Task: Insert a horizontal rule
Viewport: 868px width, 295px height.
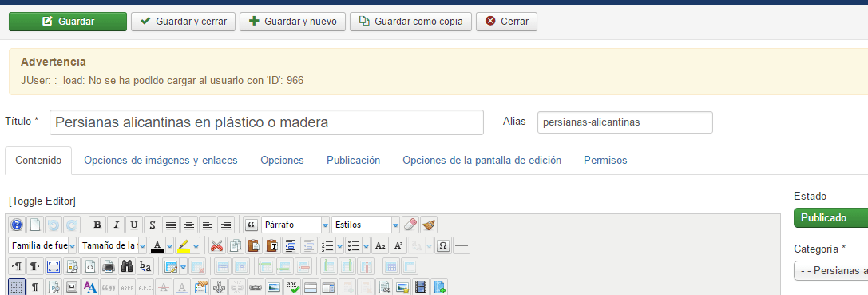Action: click(x=462, y=245)
